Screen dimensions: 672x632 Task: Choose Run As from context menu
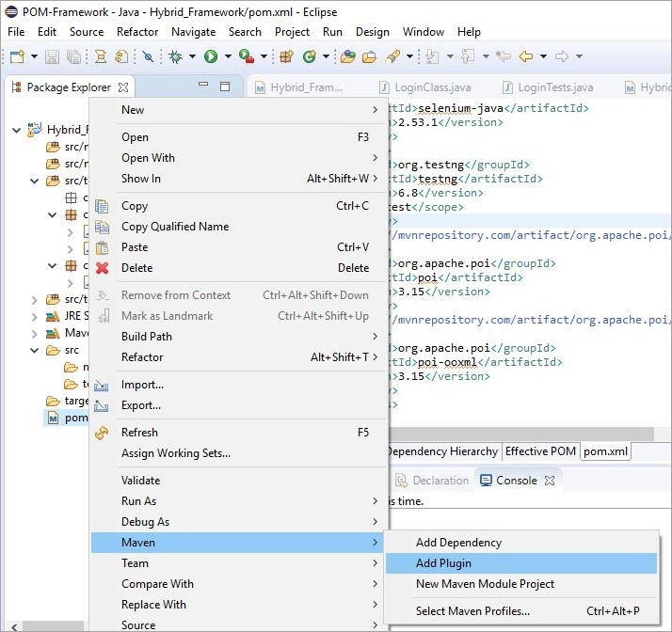(x=240, y=501)
